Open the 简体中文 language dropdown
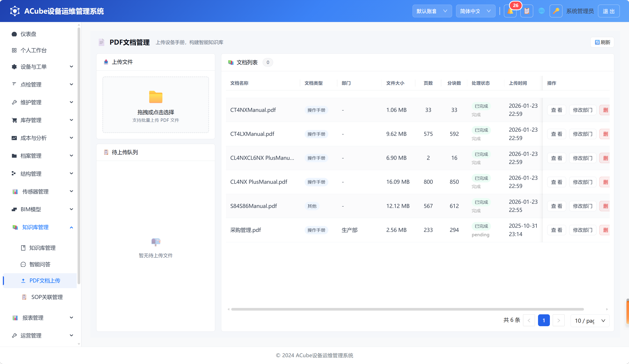This screenshot has height=364, width=629. point(476,11)
